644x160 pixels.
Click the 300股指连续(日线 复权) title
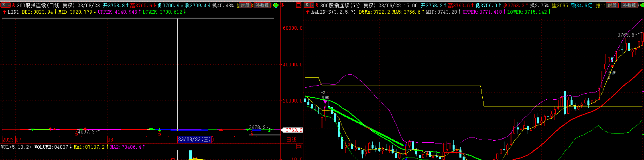pyautogui.click(x=46, y=6)
